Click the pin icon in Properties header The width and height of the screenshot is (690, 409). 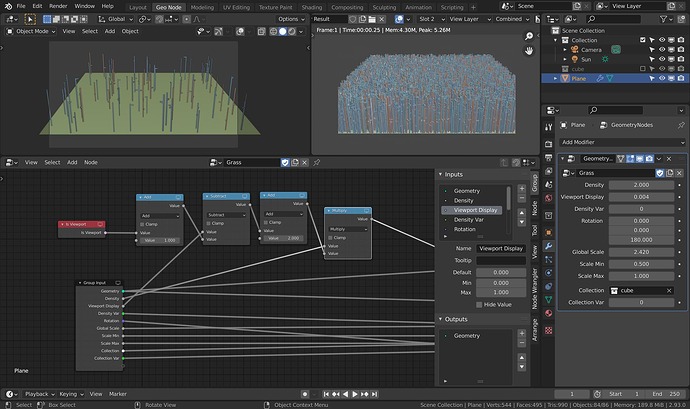click(x=681, y=125)
